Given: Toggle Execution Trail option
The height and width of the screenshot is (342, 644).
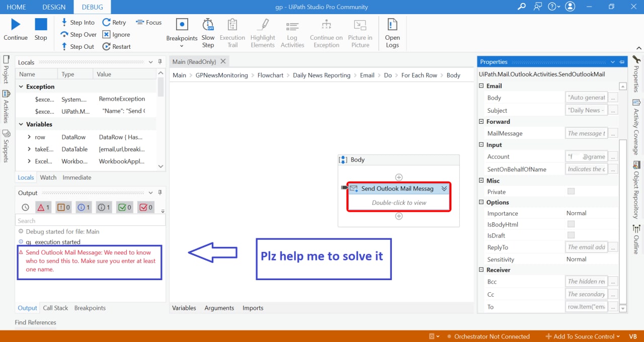Looking at the screenshot, I should click(x=232, y=33).
